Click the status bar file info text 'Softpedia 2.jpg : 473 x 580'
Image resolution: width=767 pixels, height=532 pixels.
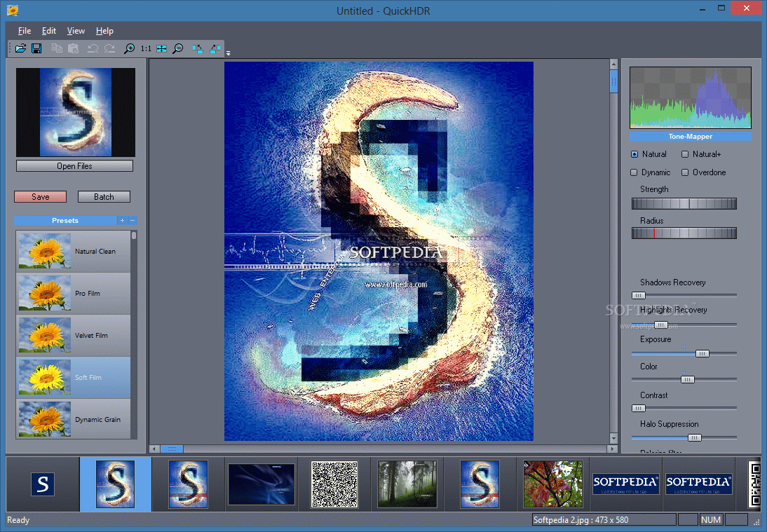[x=581, y=520]
